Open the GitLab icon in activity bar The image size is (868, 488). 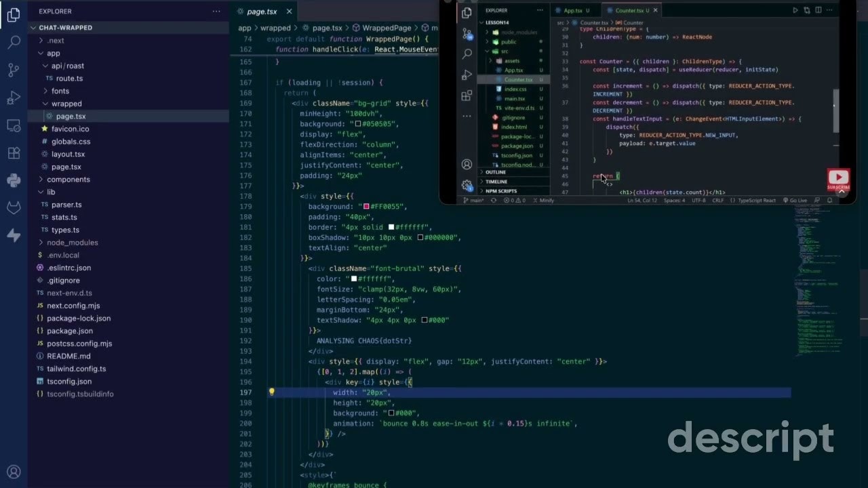coord(14,208)
